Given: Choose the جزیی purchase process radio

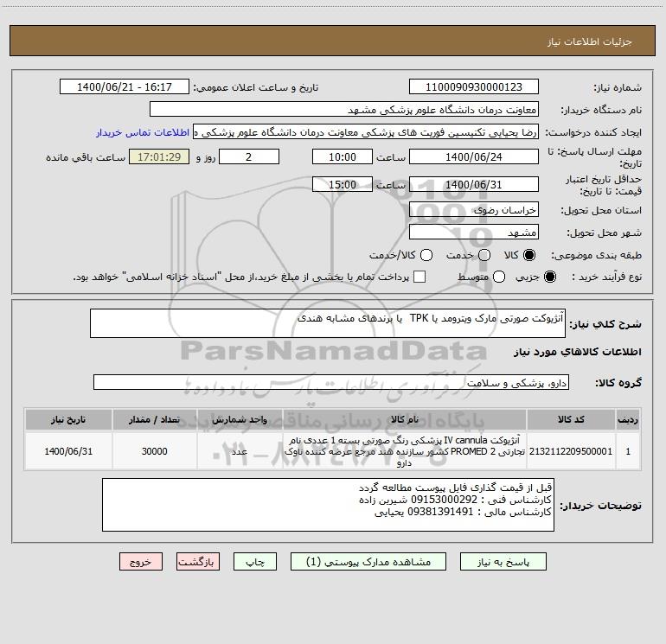Looking at the screenshot, I should coord(550,277).
